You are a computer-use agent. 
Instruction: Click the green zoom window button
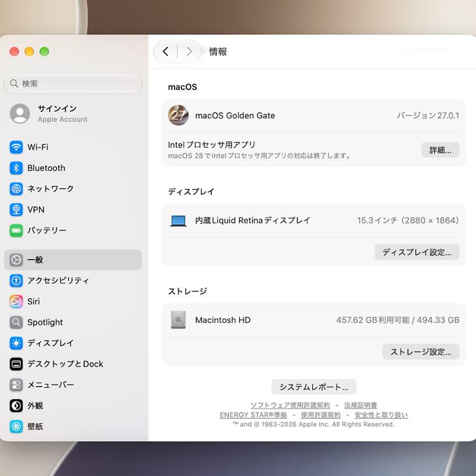point(44,52)
